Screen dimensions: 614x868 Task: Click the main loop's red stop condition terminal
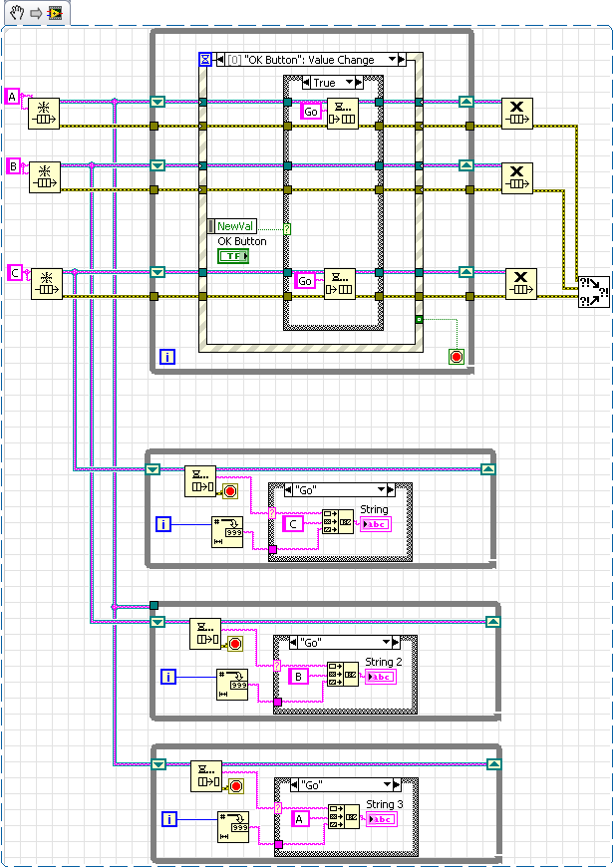coord(457,356)
